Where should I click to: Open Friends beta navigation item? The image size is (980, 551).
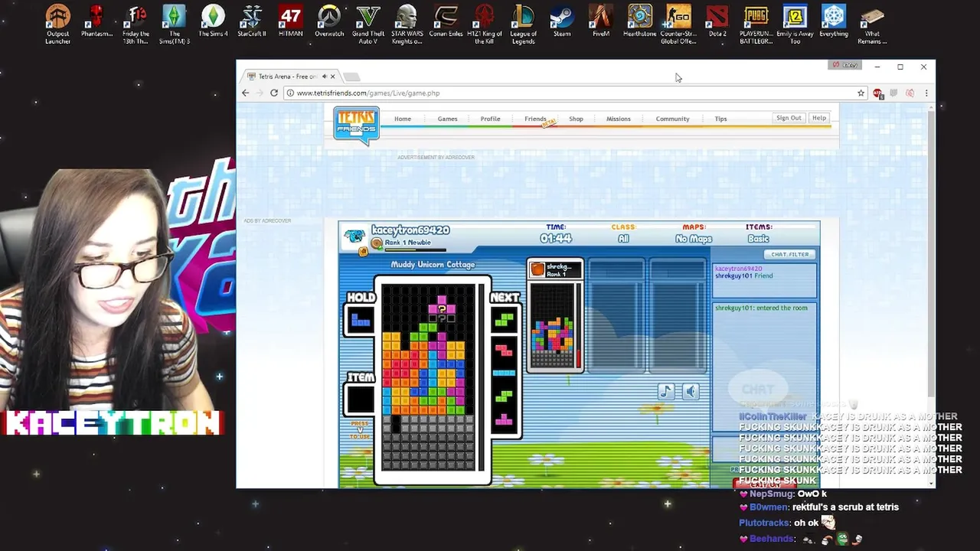(536, 119)
